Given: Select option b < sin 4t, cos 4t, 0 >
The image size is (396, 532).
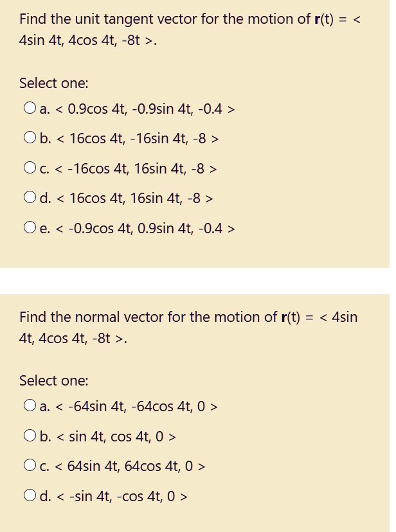Looking at the screenshot, I should [x=30, y=435].
